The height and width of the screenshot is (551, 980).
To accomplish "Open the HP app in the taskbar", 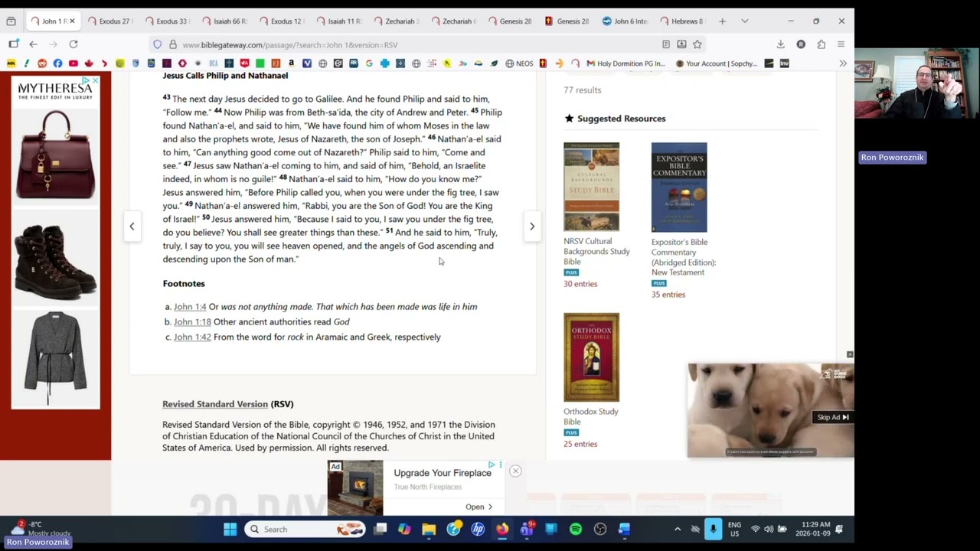I will click(478, 530).
